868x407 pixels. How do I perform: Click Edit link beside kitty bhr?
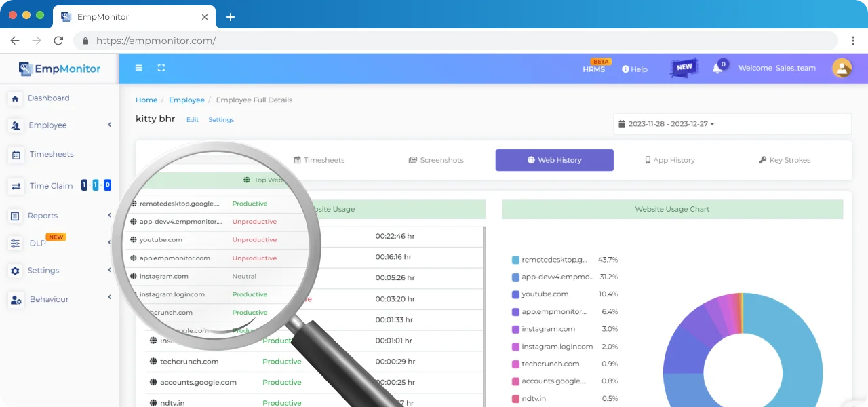point(193,120)
